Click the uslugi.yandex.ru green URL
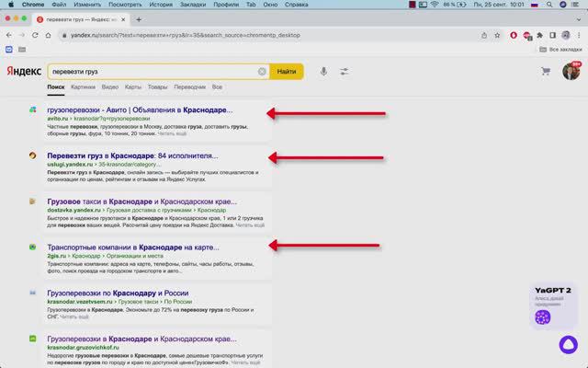The image size is (588, 368). click(70, 165)
